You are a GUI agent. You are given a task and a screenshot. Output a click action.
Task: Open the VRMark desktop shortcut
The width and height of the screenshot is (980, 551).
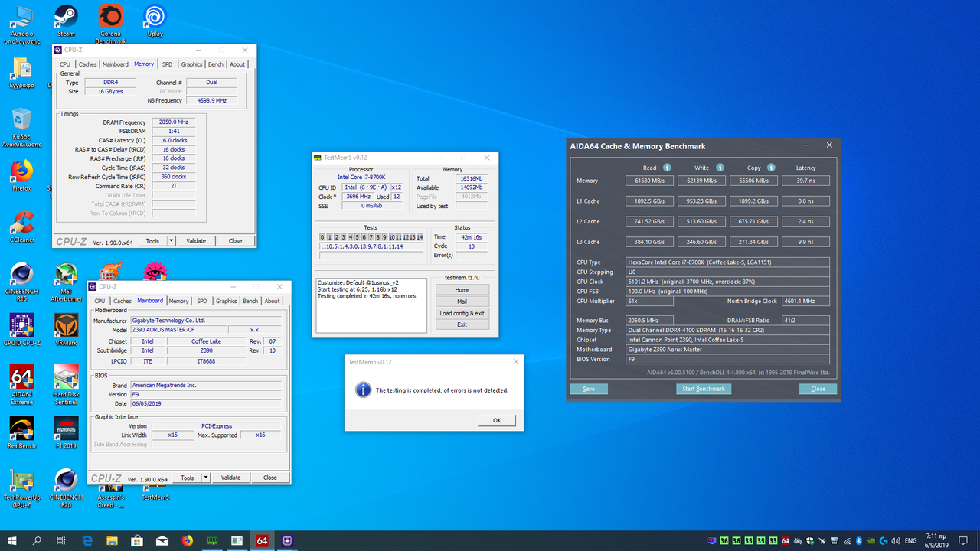(x=66, y=329)
